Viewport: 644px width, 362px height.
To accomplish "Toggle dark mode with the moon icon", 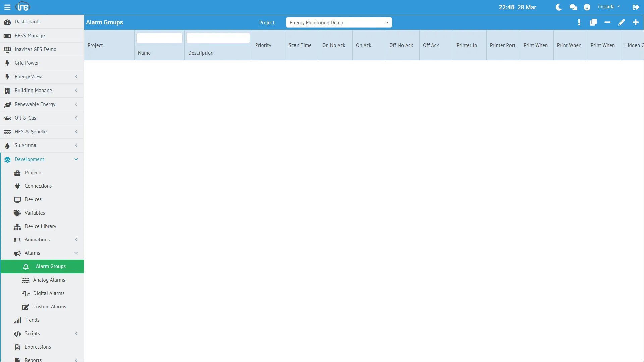I will coord(558,7).
